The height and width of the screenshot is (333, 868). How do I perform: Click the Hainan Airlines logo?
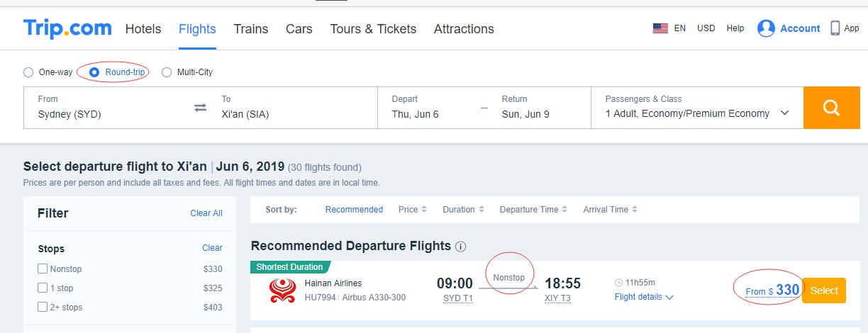tap(282, 290)
